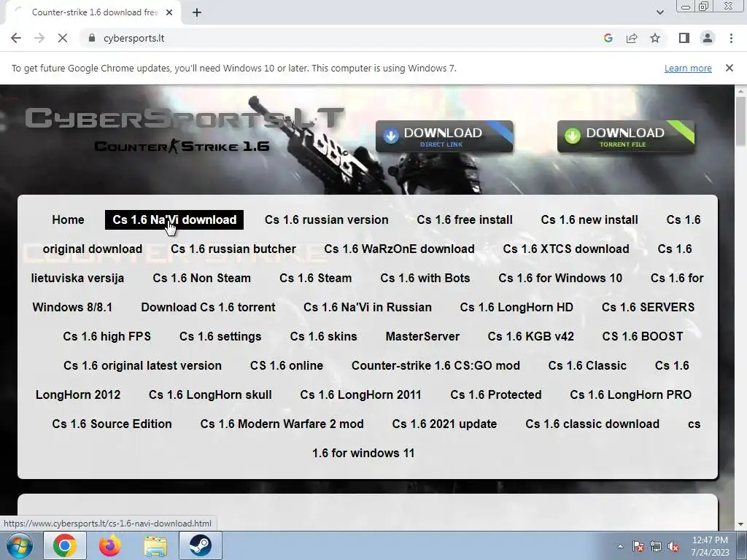The width and height of the screenshot is (747, 560).
Task: Open Steam from the taskbar
Action: 200,545
